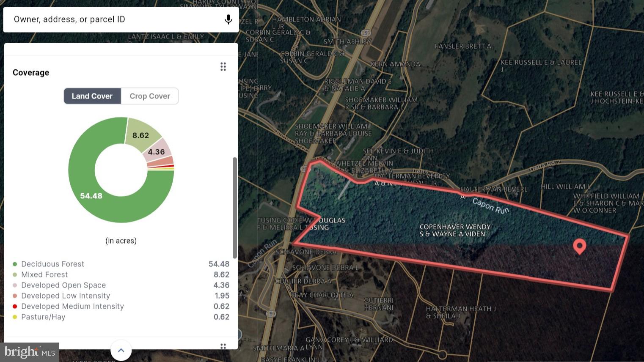Click the Developed Open Space chart segment

pyautogui.click(x=157, y=151)
